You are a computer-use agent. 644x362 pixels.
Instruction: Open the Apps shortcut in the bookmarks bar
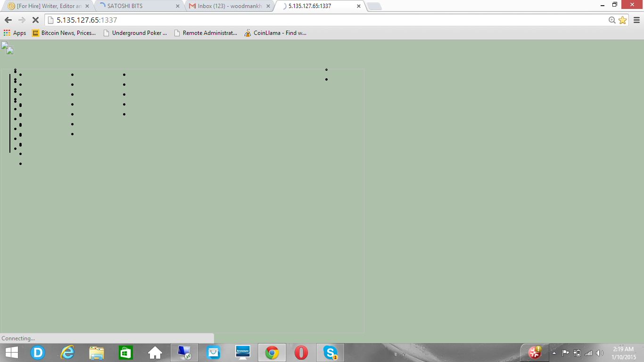(x=15, y=33)
